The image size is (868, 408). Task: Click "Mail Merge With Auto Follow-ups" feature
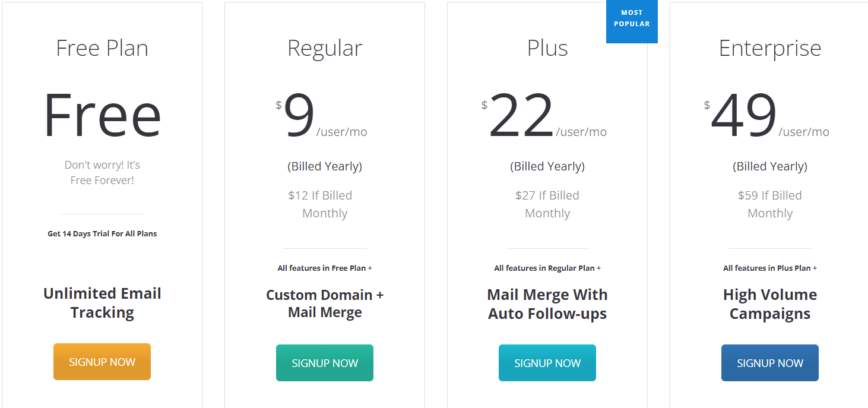point(547,304)
